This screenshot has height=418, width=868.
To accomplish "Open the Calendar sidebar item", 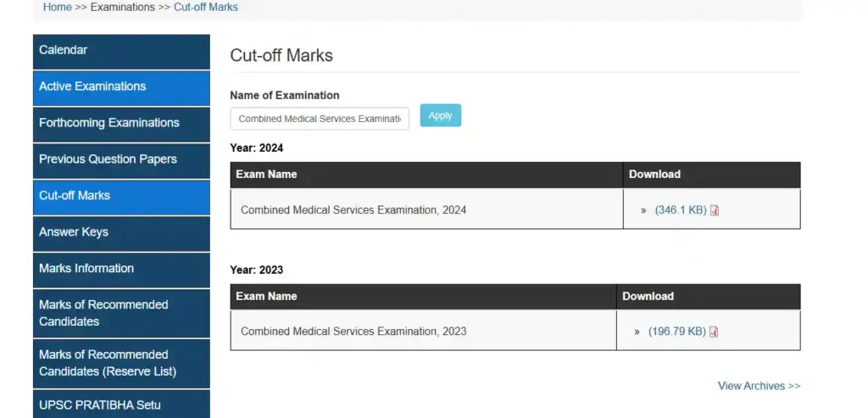I will click(x=121, y=51).
